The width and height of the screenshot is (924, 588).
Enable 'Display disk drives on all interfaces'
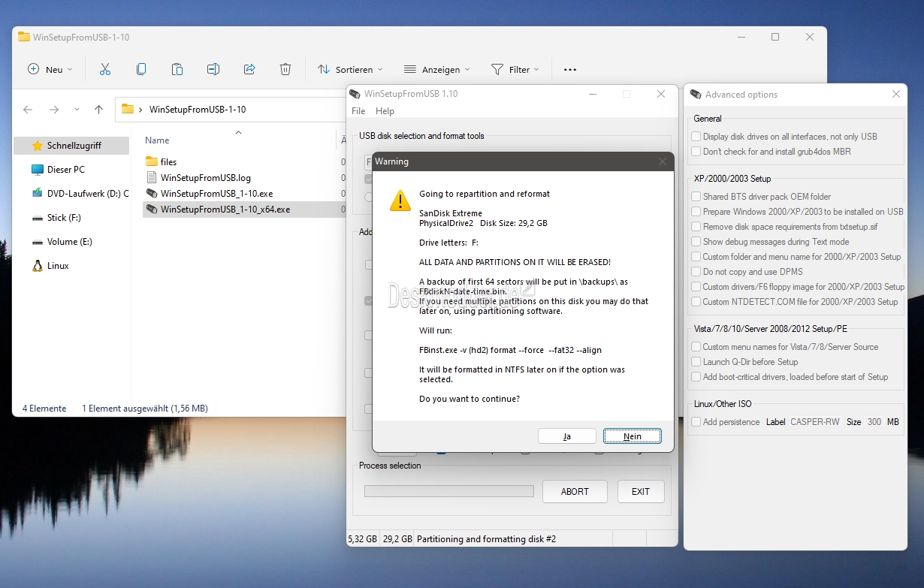point(696,137)
